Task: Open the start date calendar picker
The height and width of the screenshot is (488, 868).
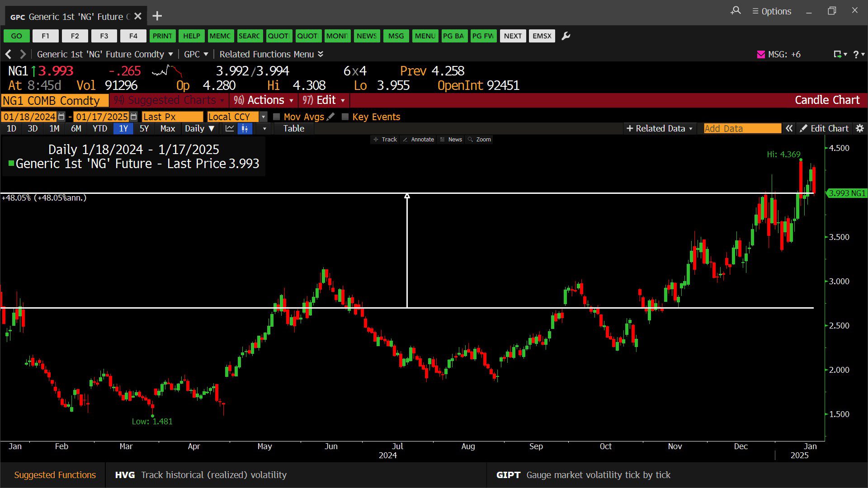Action: [x=62, y=117]
